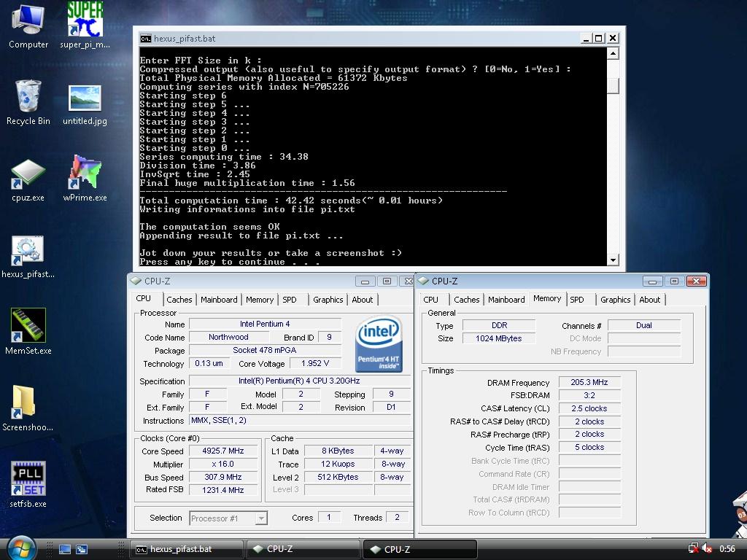Click the Switch between windows quick launch icon
Screen dimensions: 747x560
coord(82,549)
